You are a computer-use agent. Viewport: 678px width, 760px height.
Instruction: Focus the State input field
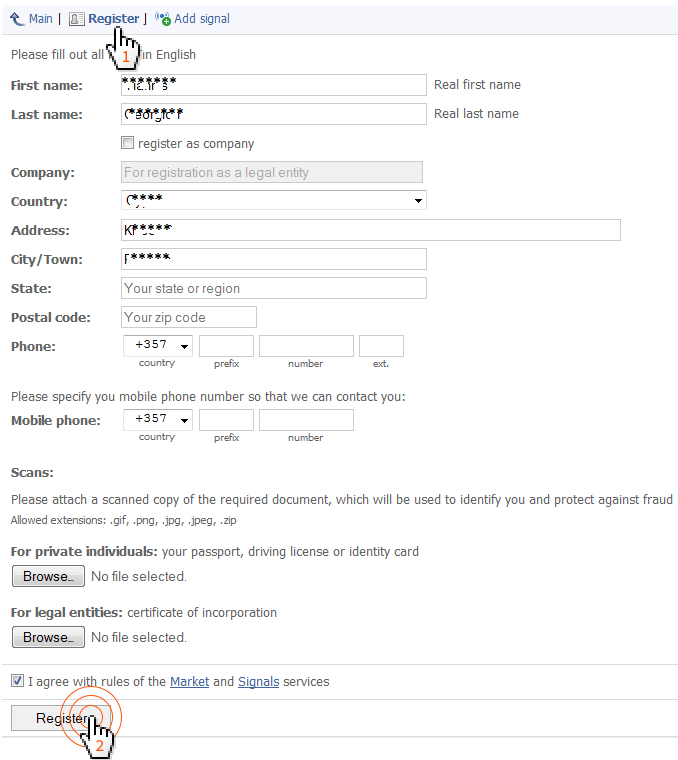273,288
